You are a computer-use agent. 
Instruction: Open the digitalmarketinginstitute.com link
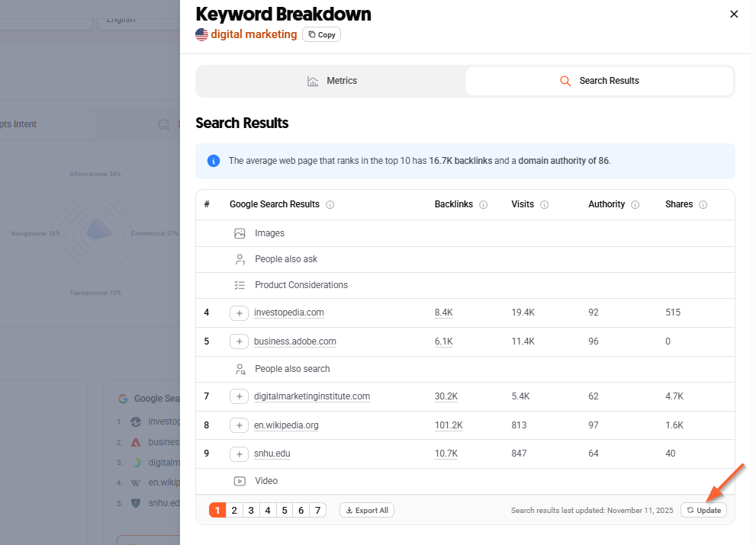click(312, 396)
